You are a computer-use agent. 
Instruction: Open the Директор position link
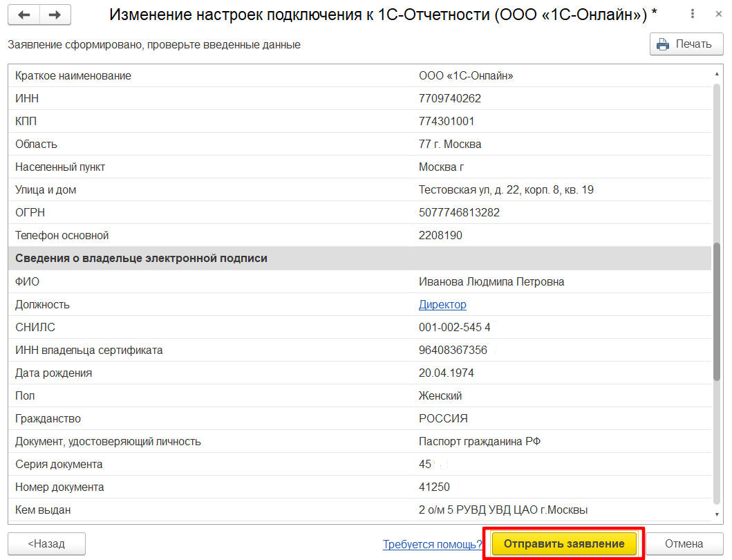click(x=442, y=304)
